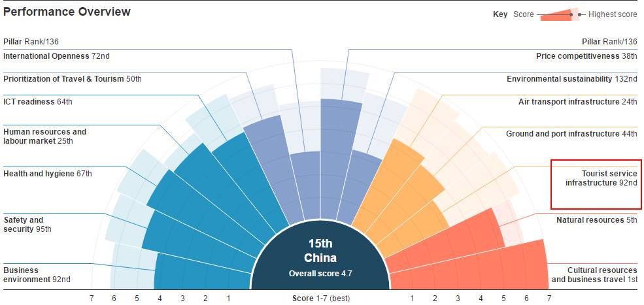
Task: Click axis number 4 beneath the red bars
Action: point(481,299)
